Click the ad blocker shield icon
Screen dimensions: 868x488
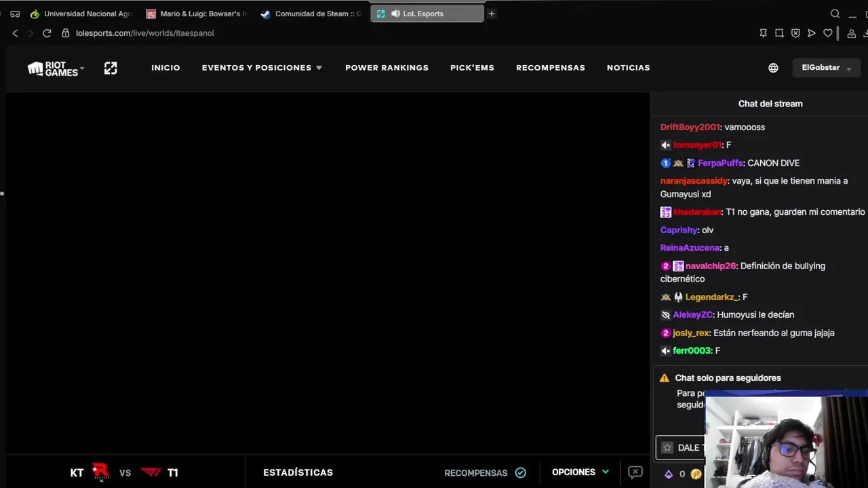coord(795,33)
